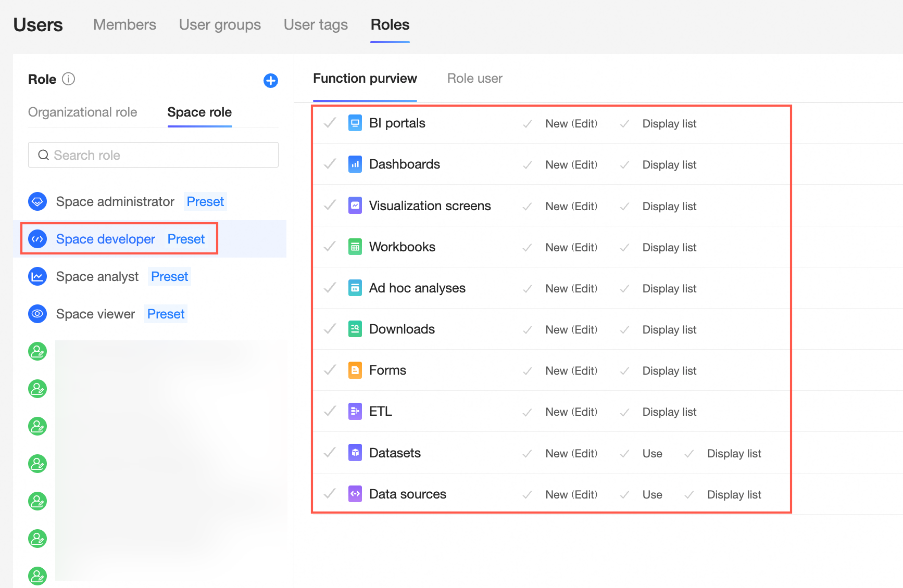Click the Preset tag beside Space administrator
The height and width of the screenshot is (588, 903).
[x=205, y=201]
